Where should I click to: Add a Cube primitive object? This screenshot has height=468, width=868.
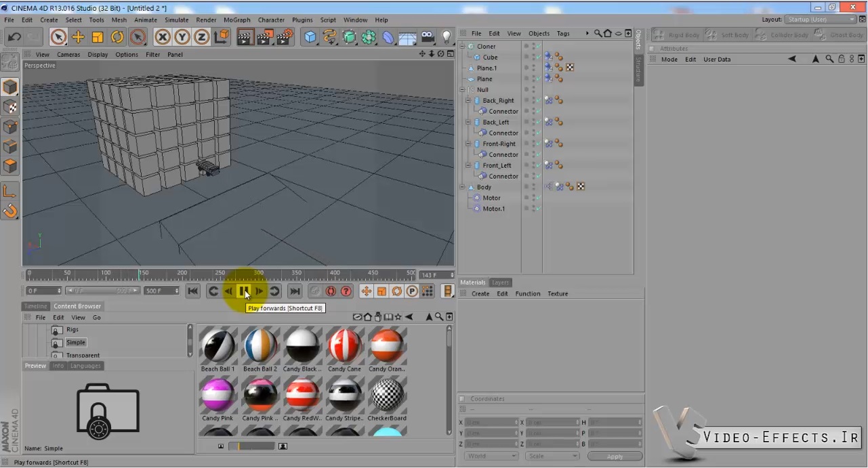coord(310,37)
